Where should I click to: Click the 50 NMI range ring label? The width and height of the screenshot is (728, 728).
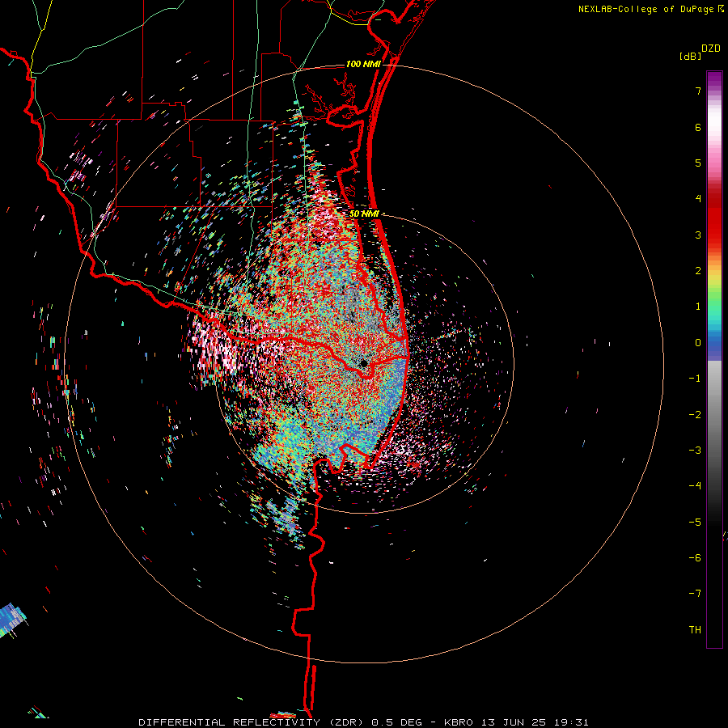tap(364, 214)
